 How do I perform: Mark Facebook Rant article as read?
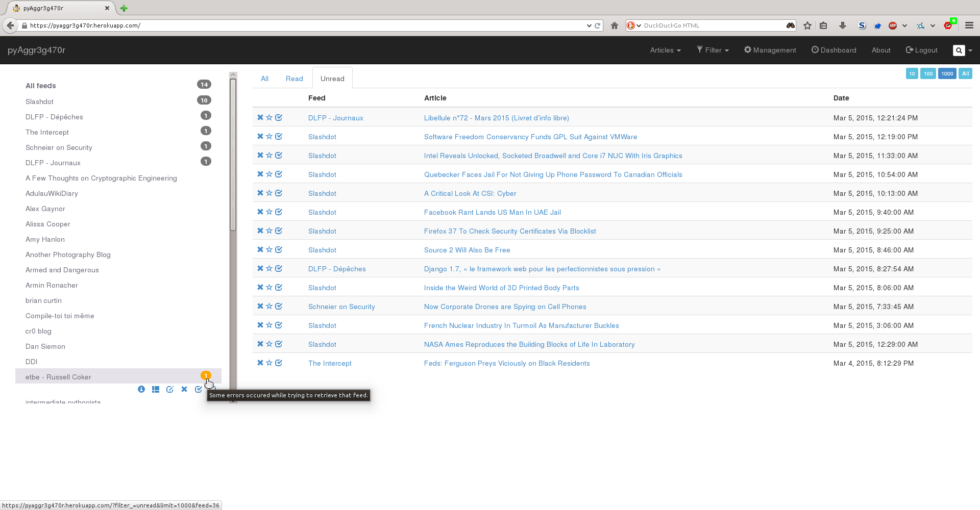pos(279,212)
